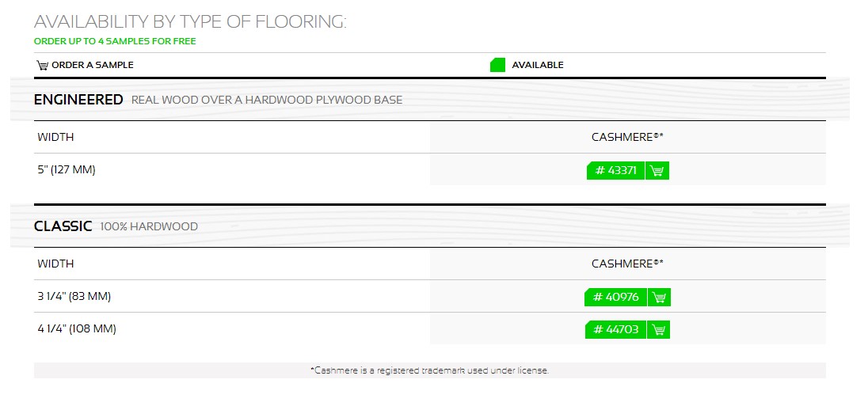The width and height of the screenshot is (868, 406).
Task: Click the cart icon beside # 43371
Action: pyautogui.click(x=657, y=171)
